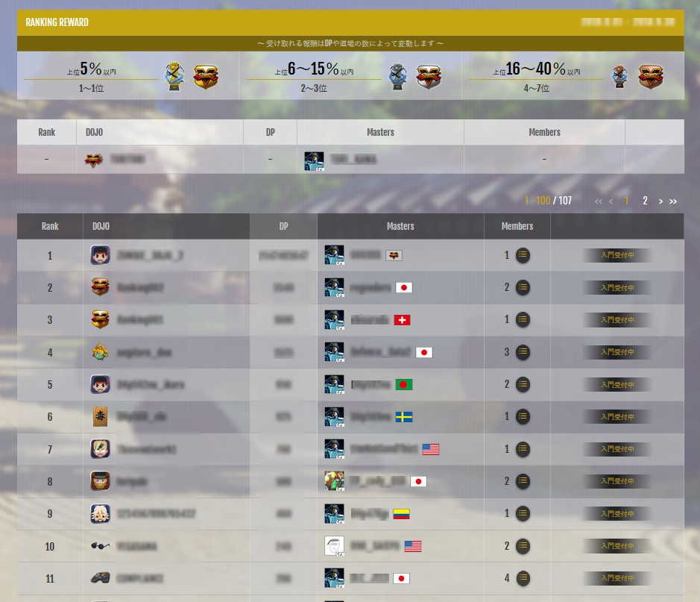The width and height of the screenshot is (700, 602).
Task: Click the sunglasses emblem of rank 10 dojo
Action: 100,546
